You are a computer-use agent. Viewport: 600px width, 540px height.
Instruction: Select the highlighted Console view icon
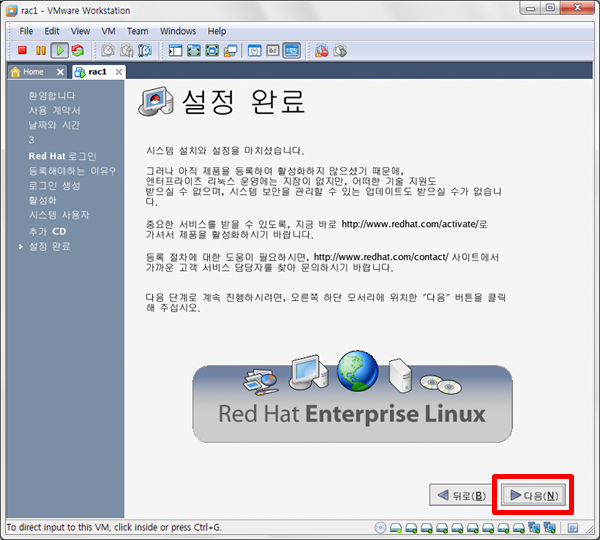coord(292,51)
